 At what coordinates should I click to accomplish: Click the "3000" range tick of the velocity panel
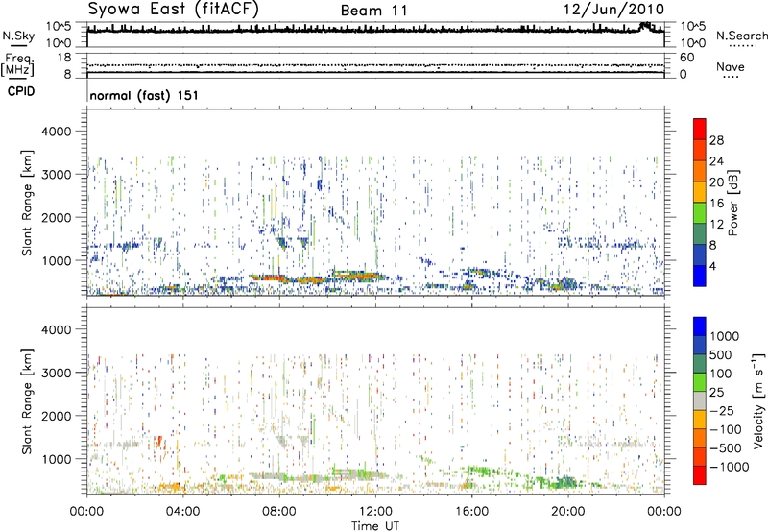coord(57,373)
